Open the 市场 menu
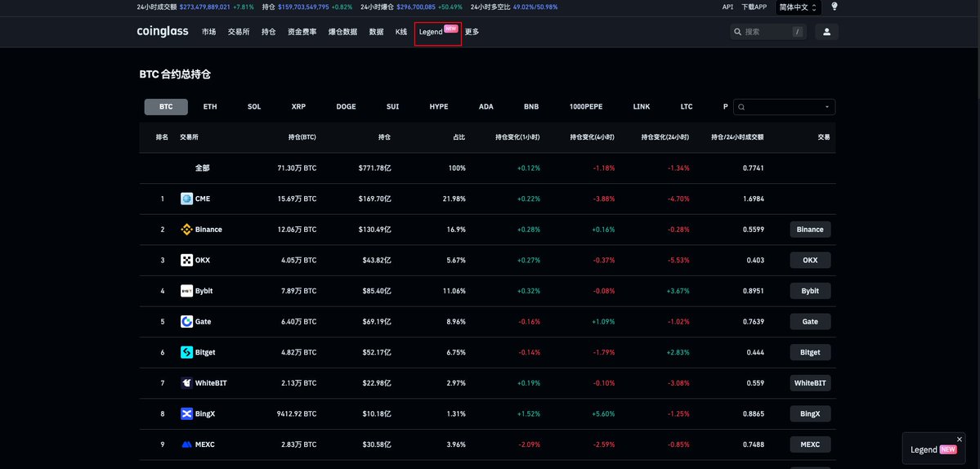Image resolution: width=980 pixels, height=469 pixels. [208, 32]
